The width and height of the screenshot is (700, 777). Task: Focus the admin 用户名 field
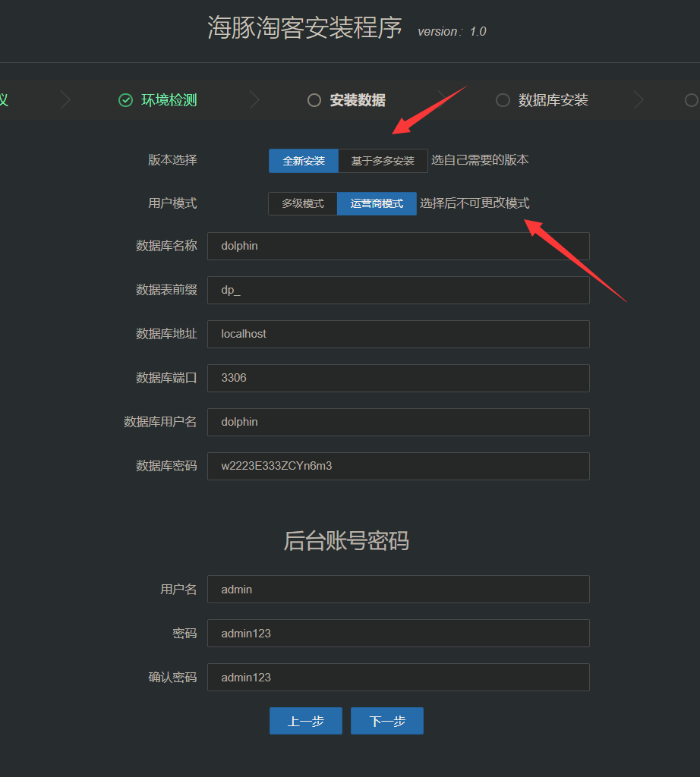click(x=399, y=589)
